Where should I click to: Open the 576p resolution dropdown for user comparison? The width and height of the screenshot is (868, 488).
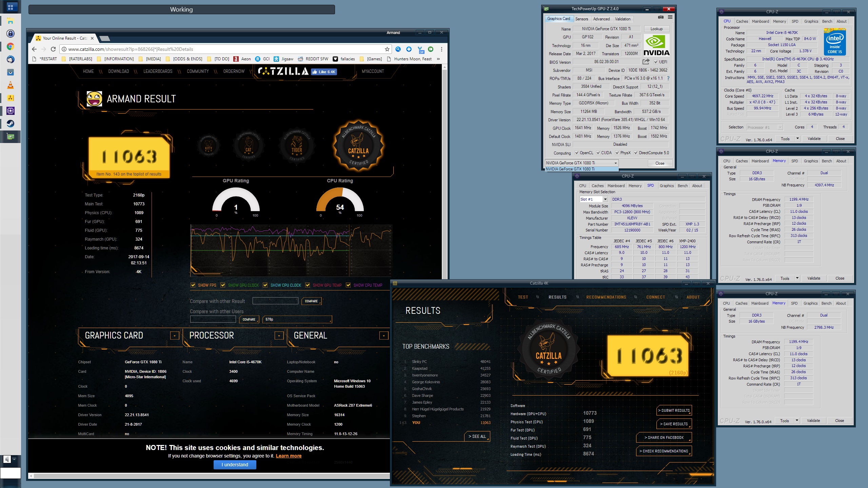(x=297, y=320)
